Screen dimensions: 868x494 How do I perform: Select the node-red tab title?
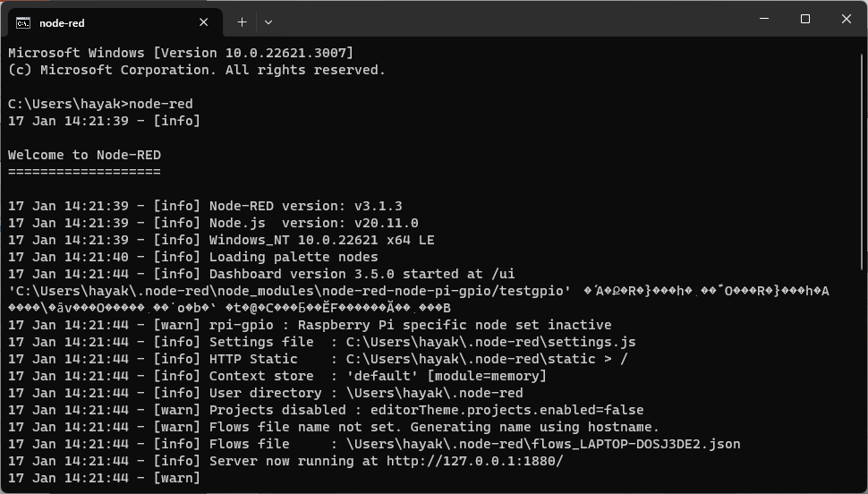pos(62,23)
